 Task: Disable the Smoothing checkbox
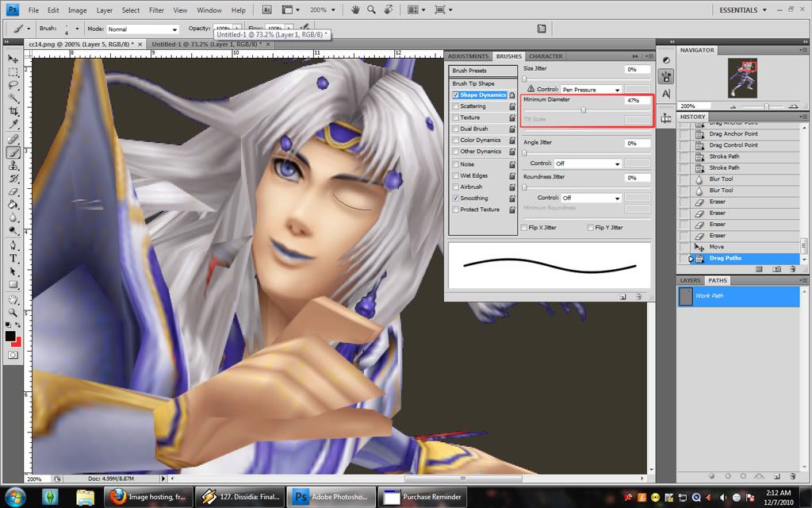[455, 198]
